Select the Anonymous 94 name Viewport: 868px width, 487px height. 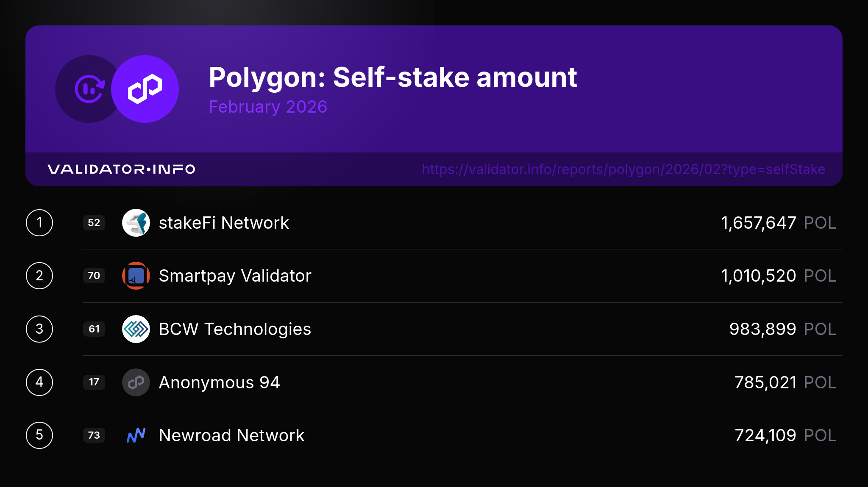point(219,382)
